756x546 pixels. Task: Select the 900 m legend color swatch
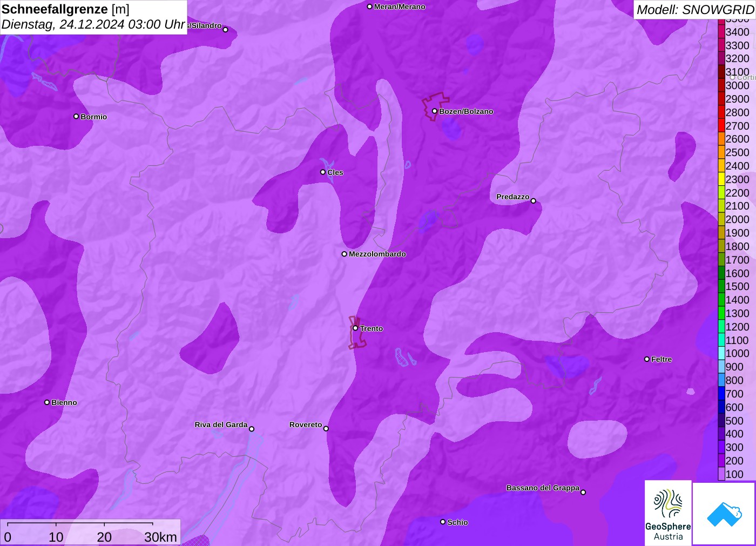(721, 367)
